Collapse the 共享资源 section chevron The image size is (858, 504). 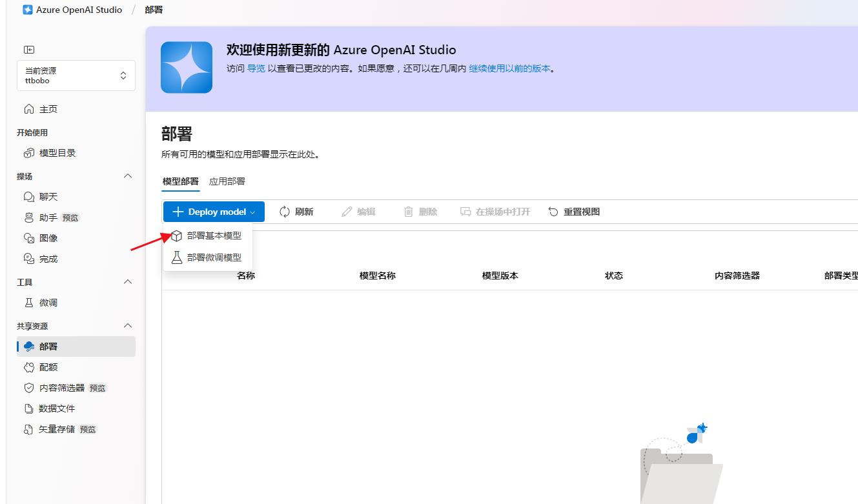[128, 326]
